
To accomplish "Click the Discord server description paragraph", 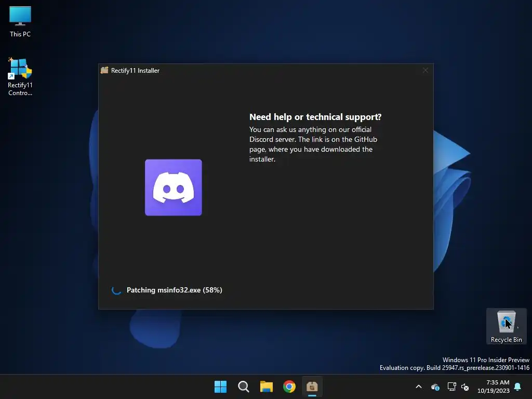I will [x=313, y=144].
